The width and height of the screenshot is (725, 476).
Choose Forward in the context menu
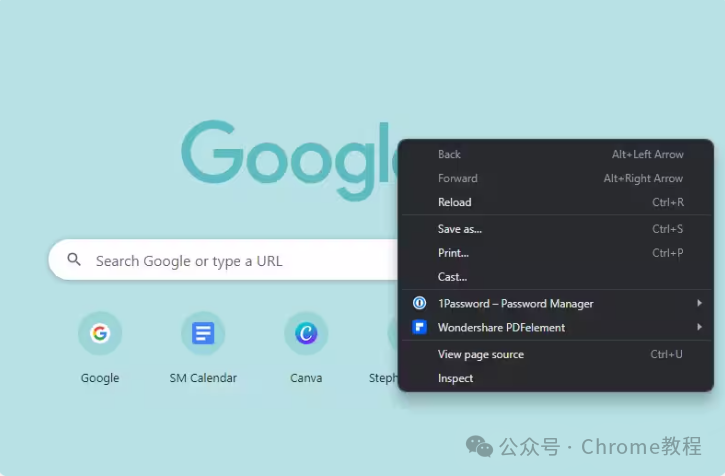pos(556,178)
